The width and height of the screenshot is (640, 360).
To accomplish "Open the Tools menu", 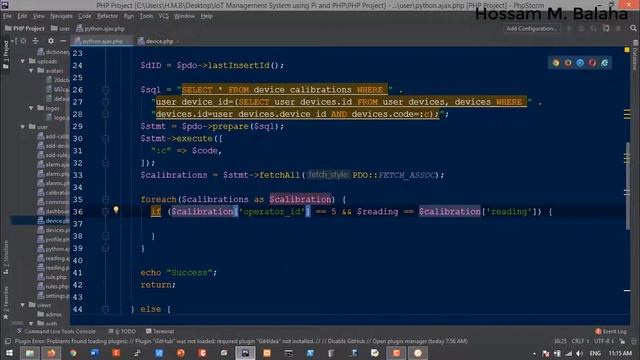I will 146,16.
